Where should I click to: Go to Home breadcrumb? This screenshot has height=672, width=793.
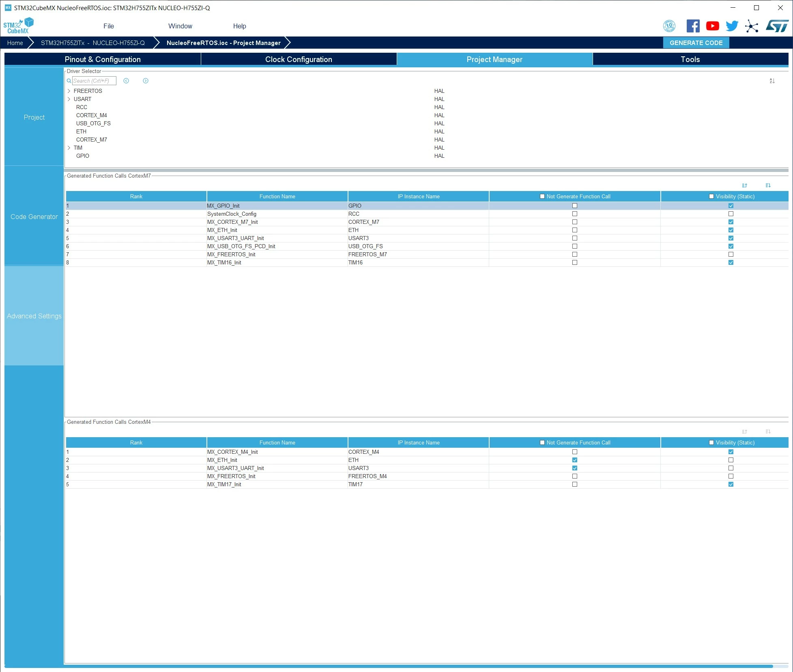pyautogui.click(x=15, y=43)
